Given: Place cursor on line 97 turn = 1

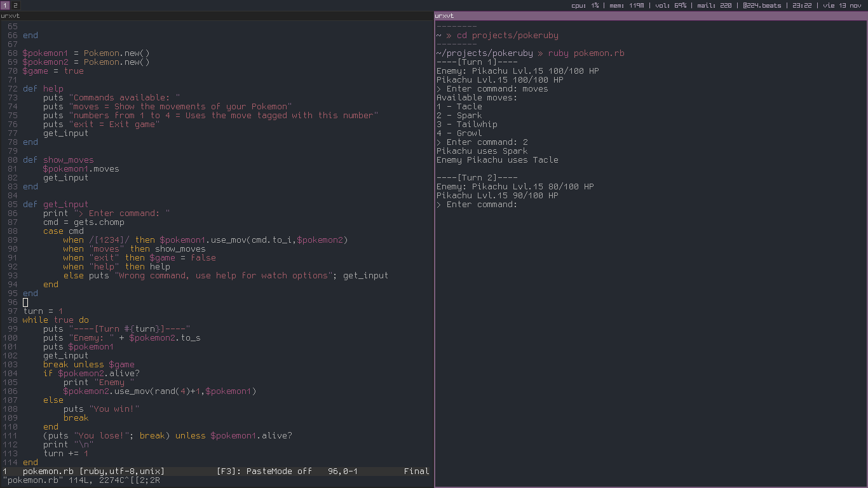Looking at the screenshot, I should (x=43, y=311).
